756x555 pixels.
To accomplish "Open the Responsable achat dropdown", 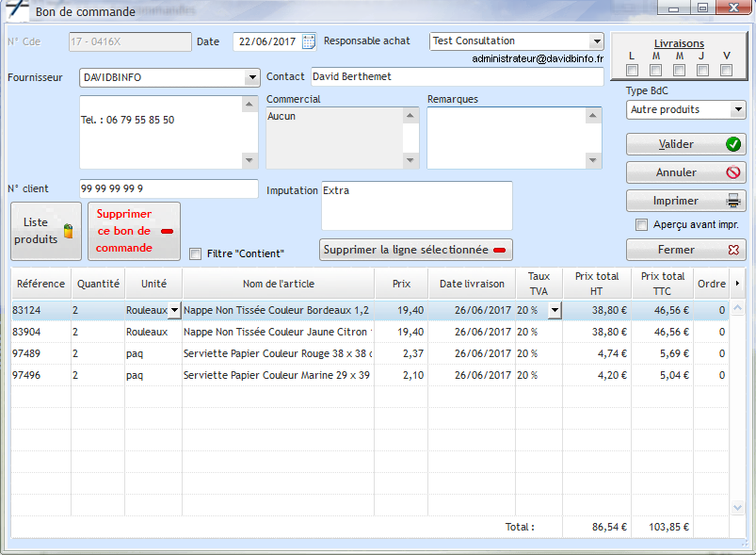I will click(596, 41).
